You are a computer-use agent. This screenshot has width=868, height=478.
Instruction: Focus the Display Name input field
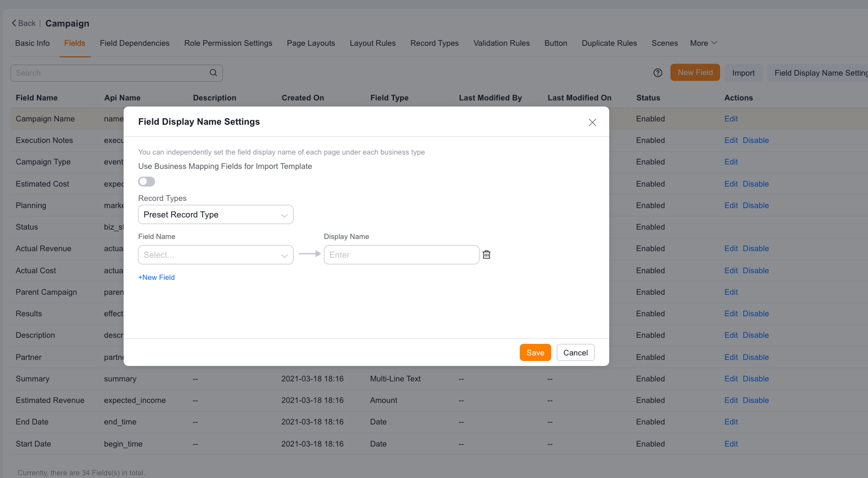point(402,255)
